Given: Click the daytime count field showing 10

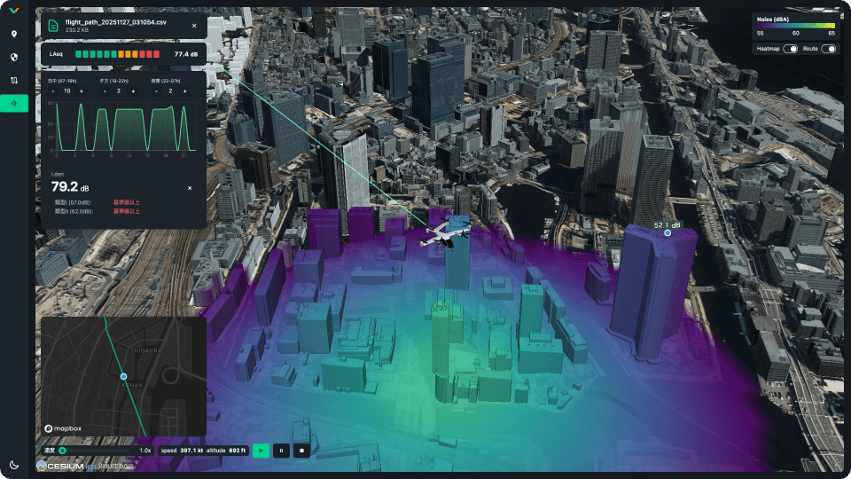Looking at the screenshot, I should pyautogui.click(x=67, y=91).
